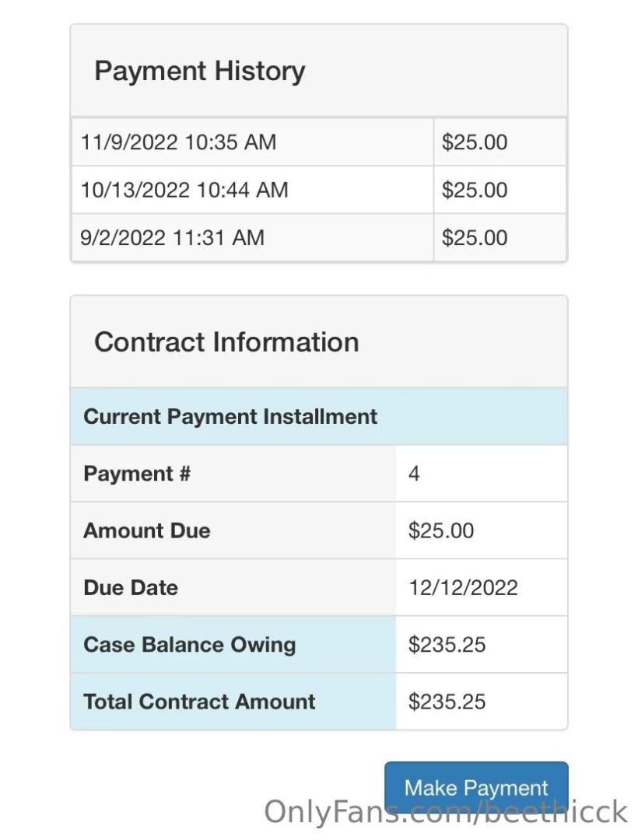
Task: Click the 10/13/2022 10:44 AM payment entry
Action: pos(184,190)
